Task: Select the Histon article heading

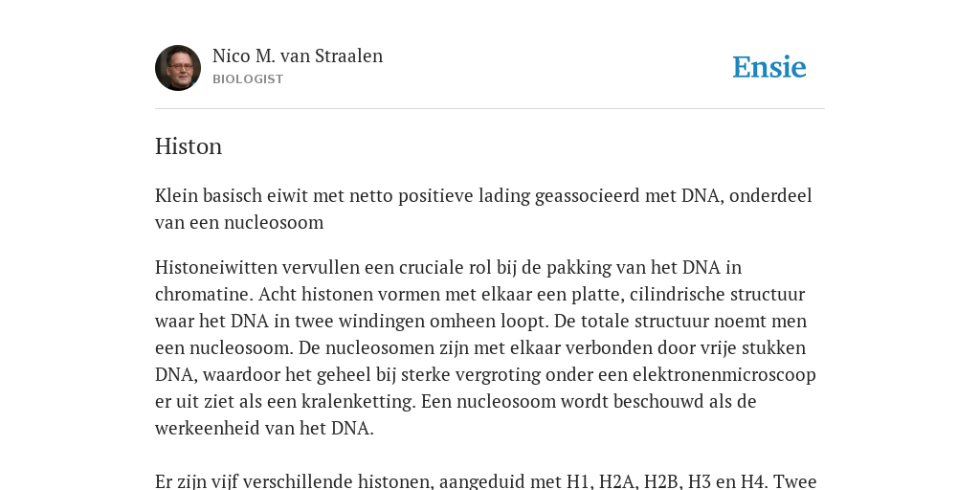Action: pos(189,146)
